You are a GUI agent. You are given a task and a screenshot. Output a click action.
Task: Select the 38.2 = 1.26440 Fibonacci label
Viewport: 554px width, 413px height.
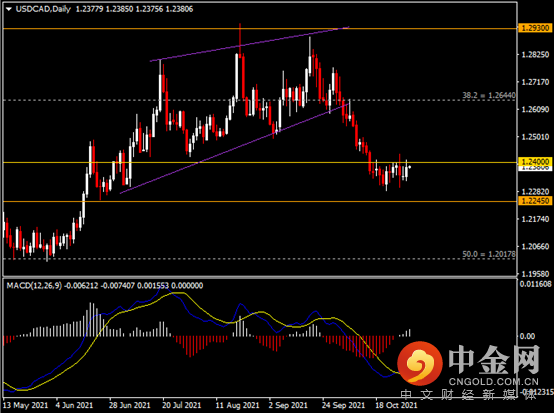click(489, 95)
